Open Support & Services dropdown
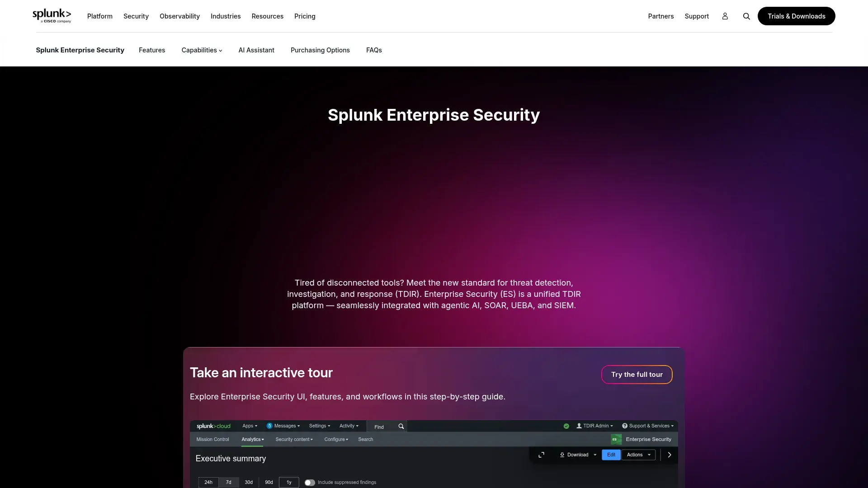868x488 pixels. coord(647,426)
